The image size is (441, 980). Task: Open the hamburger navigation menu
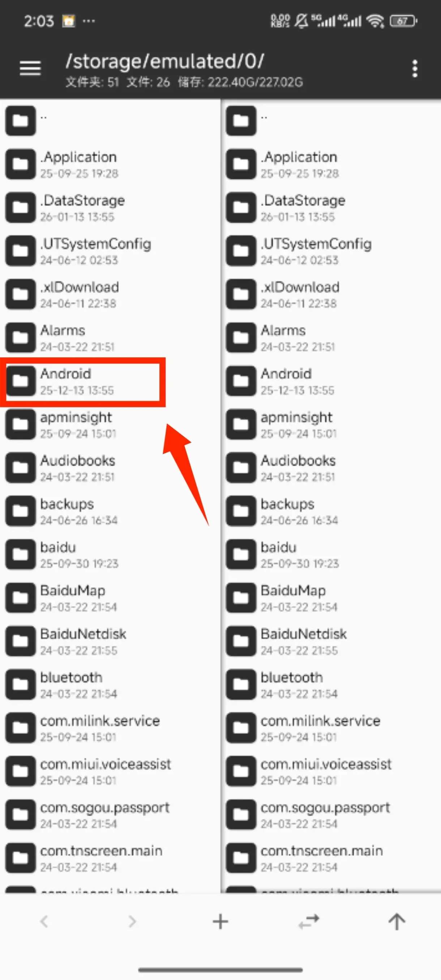pos(30,69)
